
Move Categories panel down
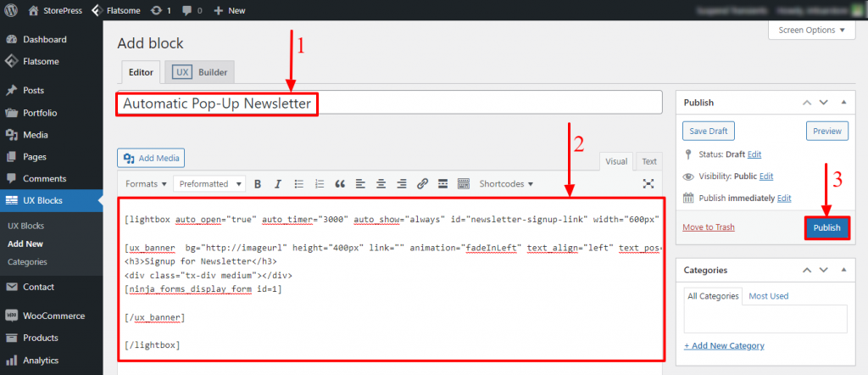823,271
